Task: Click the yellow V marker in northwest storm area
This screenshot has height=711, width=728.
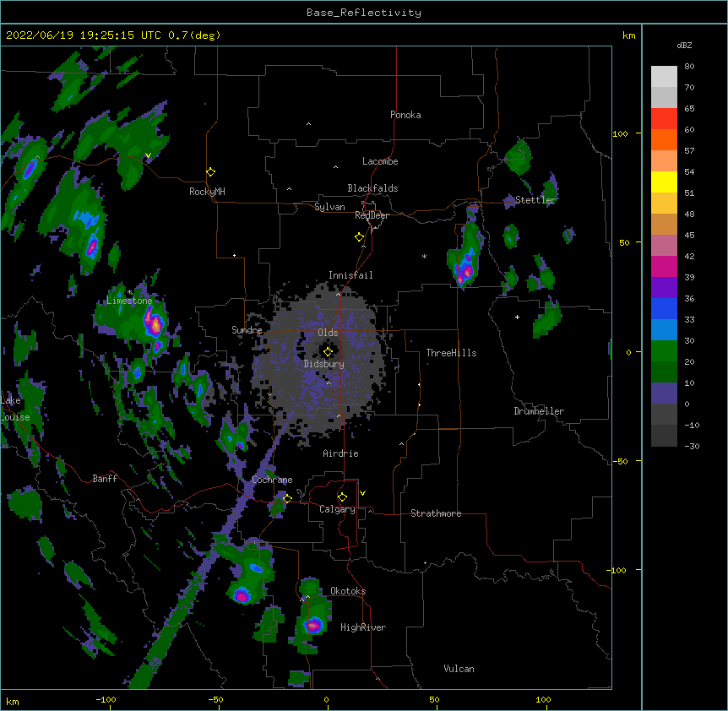Action: [x=148, y=155]
